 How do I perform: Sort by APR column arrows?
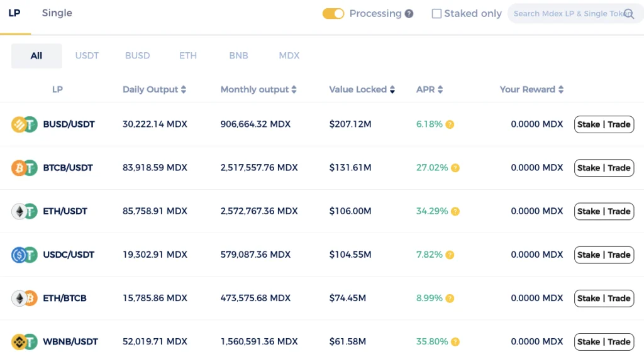point(440,89)
